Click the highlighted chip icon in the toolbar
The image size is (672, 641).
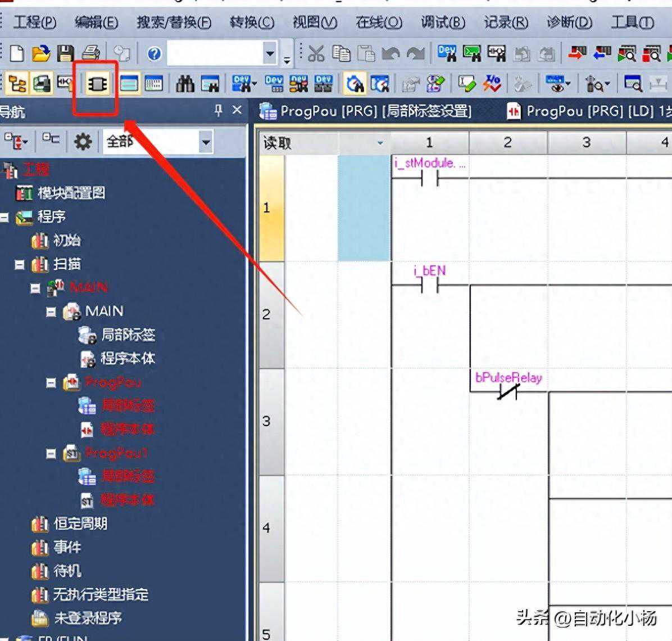click(x=97, y=84)
